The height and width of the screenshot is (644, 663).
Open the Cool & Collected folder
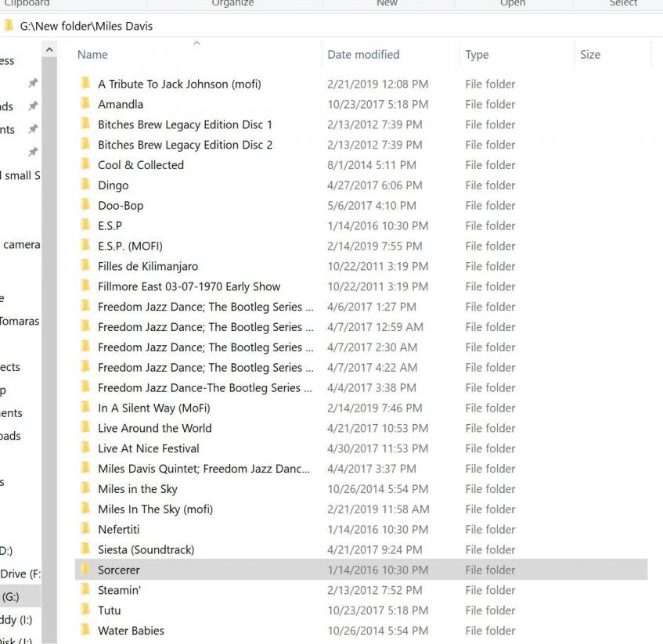[141, 165]
